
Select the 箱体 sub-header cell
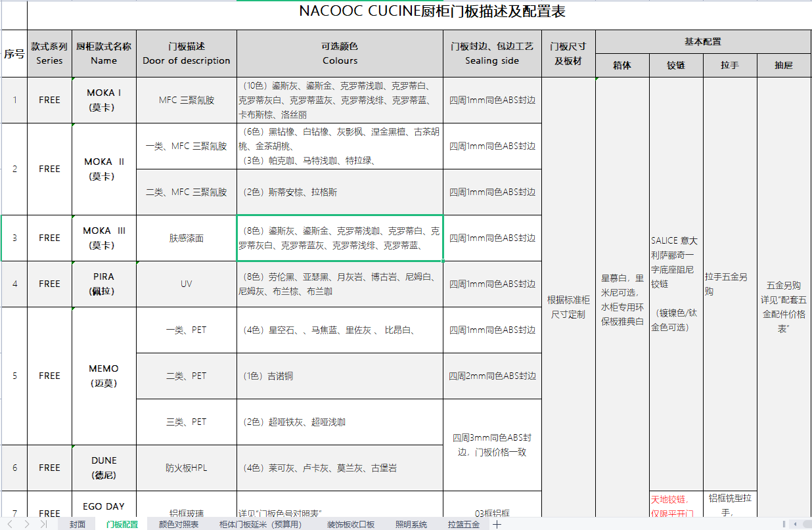coord(622,65)
